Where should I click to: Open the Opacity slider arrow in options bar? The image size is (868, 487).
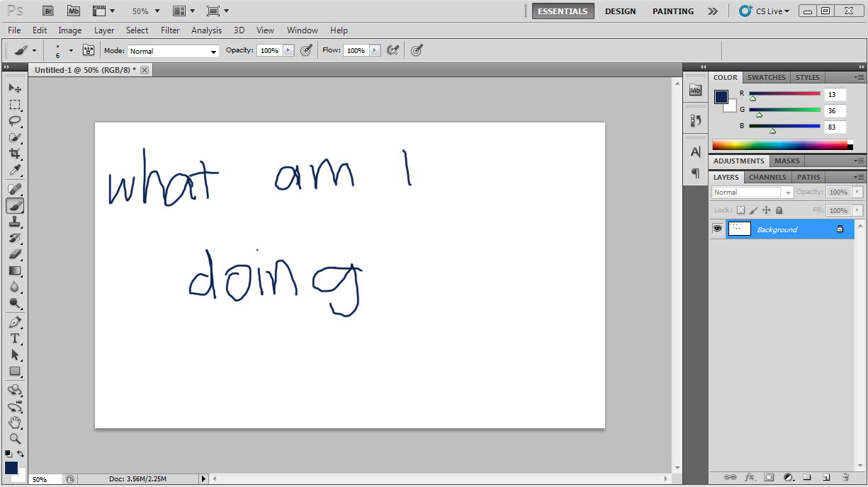click(288, 50)
